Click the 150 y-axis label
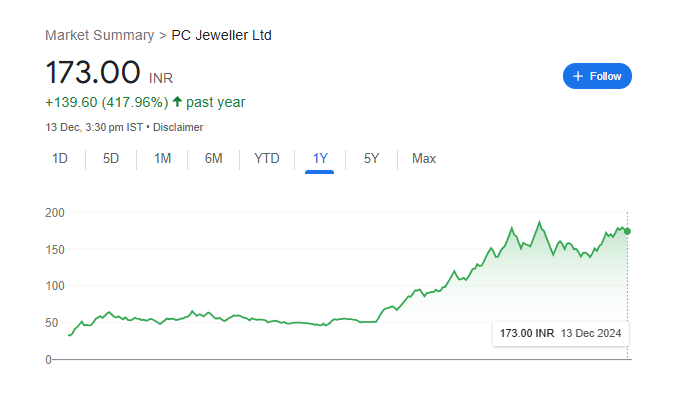This screenshot has width=678, height=395. pyautogui.click(x=55, y=250)
